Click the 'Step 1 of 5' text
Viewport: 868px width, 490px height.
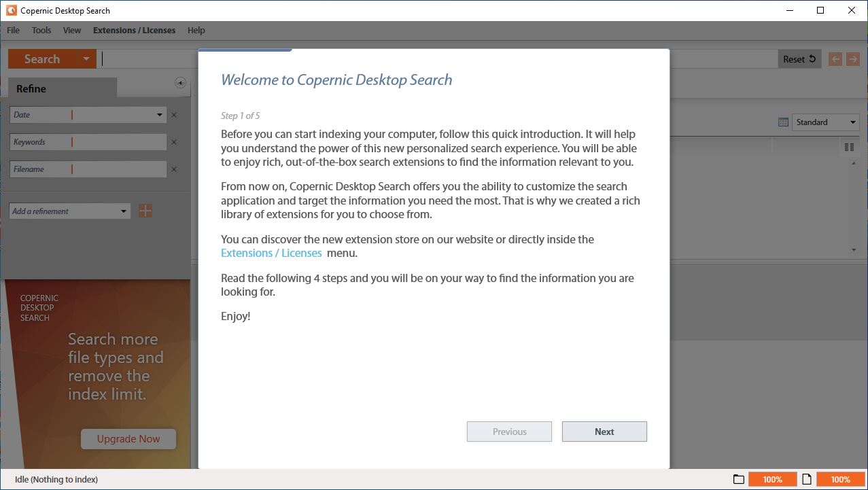click(241, 116)
